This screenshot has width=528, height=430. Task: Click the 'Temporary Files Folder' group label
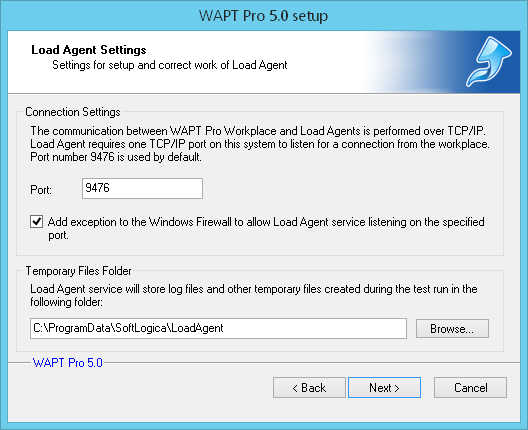(x=78, y=271)
